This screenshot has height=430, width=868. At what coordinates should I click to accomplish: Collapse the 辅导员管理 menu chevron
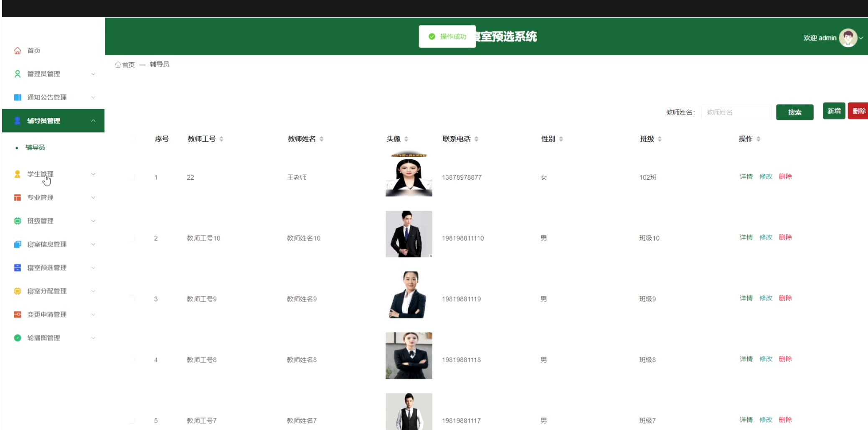(x=93, y=121)
